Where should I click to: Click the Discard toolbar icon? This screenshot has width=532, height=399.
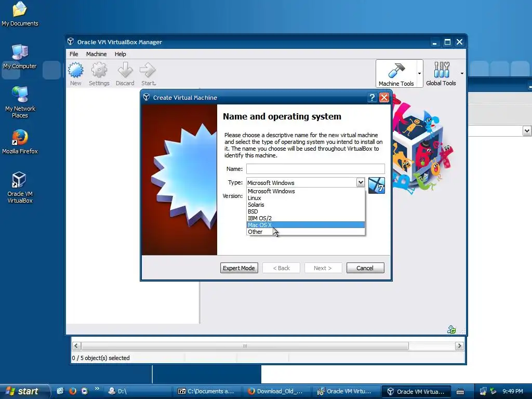click(125, 74)
